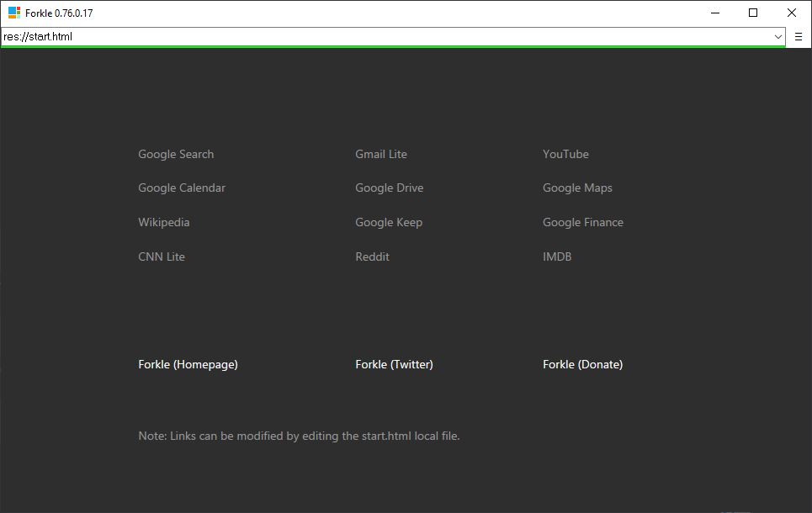The image size is (812, 513).
Task: Click the Forkle 0.76.0.17 title text
Action: [x=59, y=13]
